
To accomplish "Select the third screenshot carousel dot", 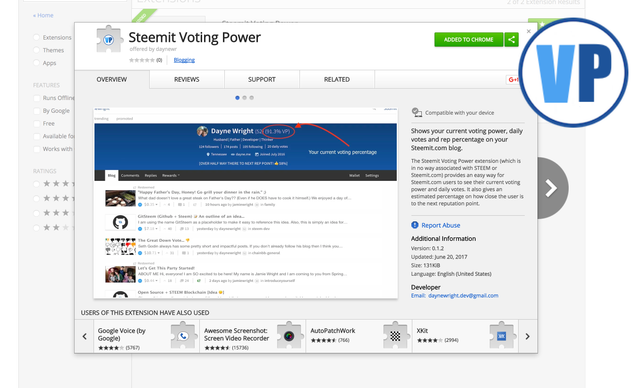I will 251,98.
